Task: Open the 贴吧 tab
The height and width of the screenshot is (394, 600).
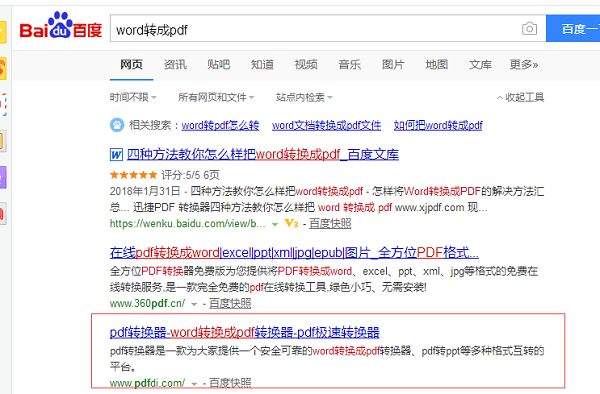Action: [218, 65]
